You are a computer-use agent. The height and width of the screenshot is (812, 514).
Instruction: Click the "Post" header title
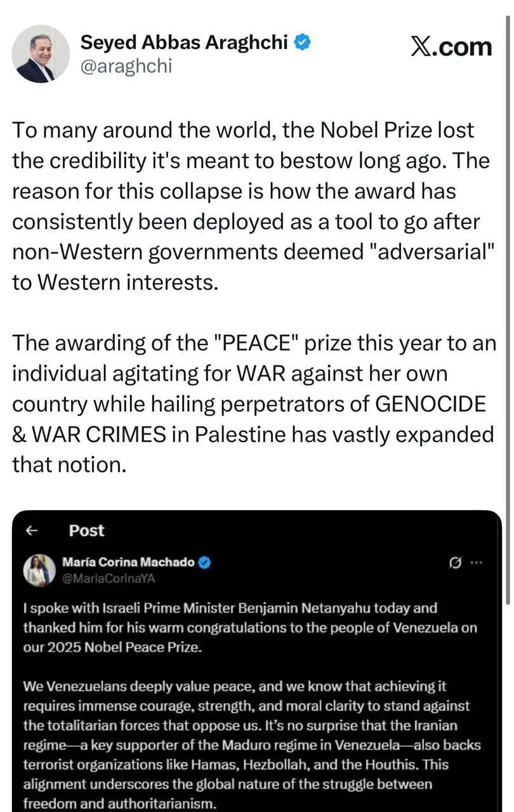pos(86,531)
